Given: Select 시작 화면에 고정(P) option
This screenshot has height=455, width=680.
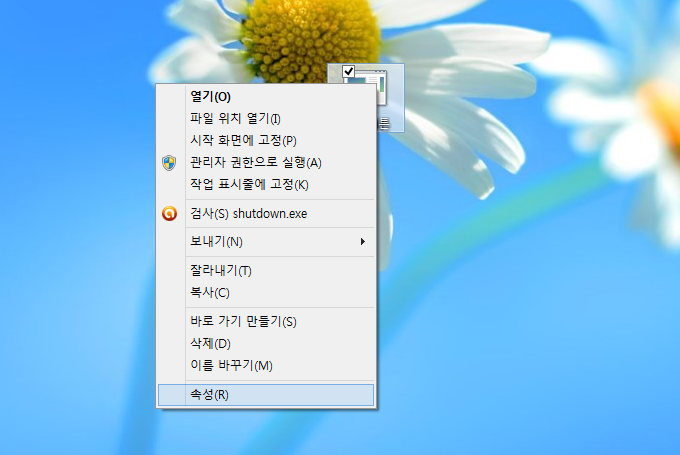Looking at the screenshot, I should pos(266,141).
